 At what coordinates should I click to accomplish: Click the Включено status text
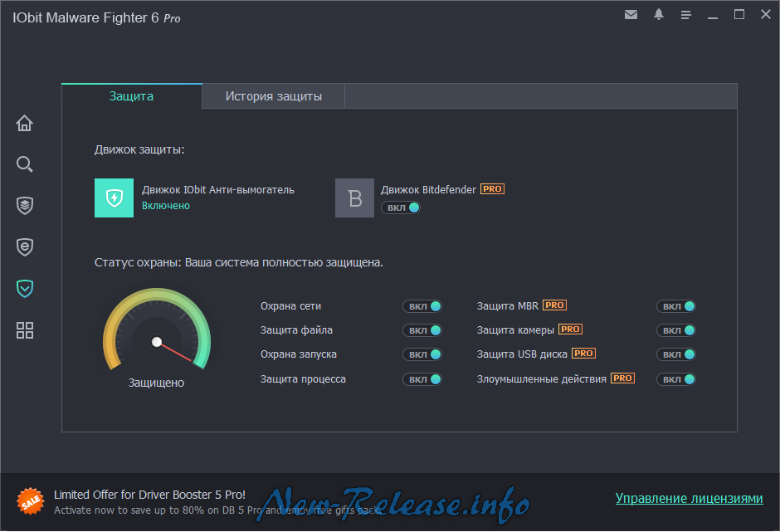[166, 206]
